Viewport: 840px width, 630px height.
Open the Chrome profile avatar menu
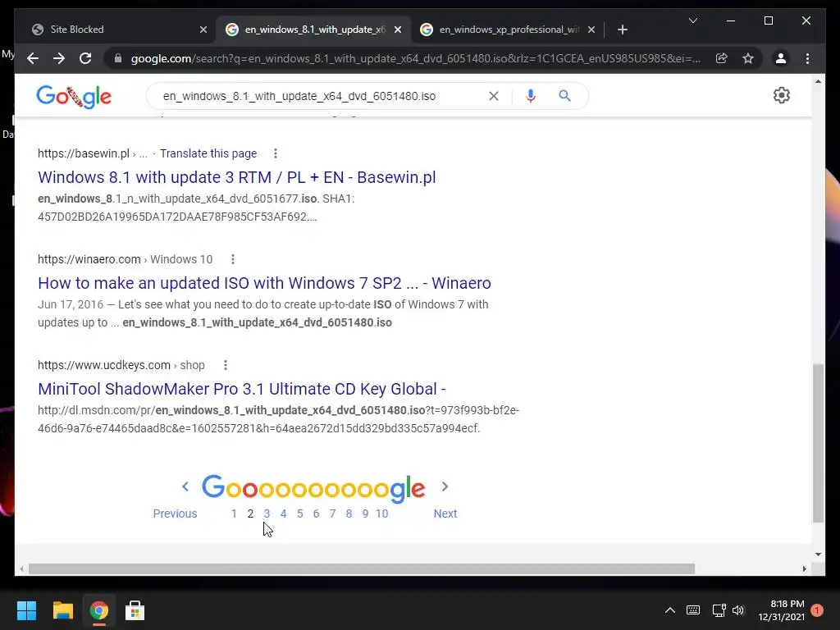[x=781, y=58]
